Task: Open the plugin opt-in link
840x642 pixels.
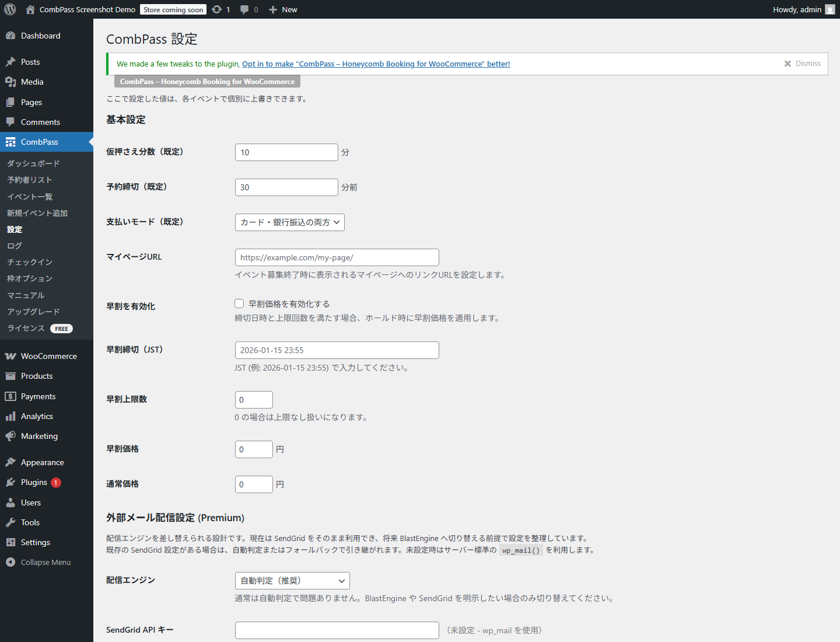Action: [x=376, y=64]
